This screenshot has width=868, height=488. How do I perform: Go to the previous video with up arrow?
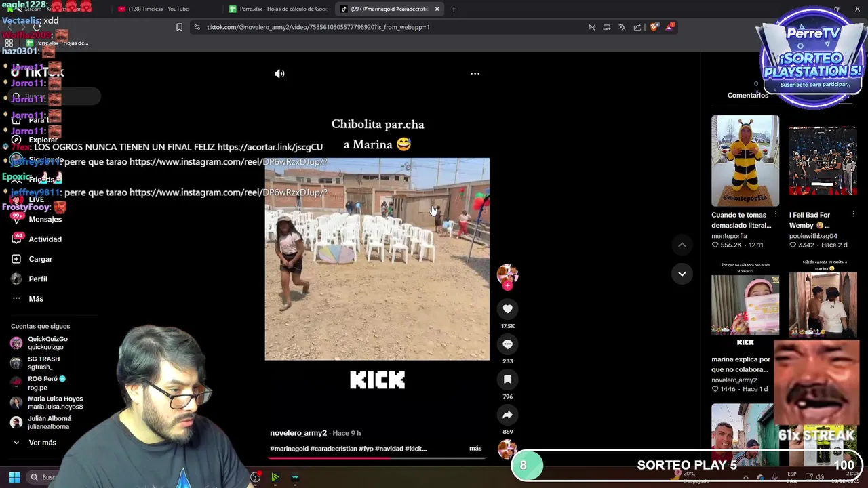[682, 245]
